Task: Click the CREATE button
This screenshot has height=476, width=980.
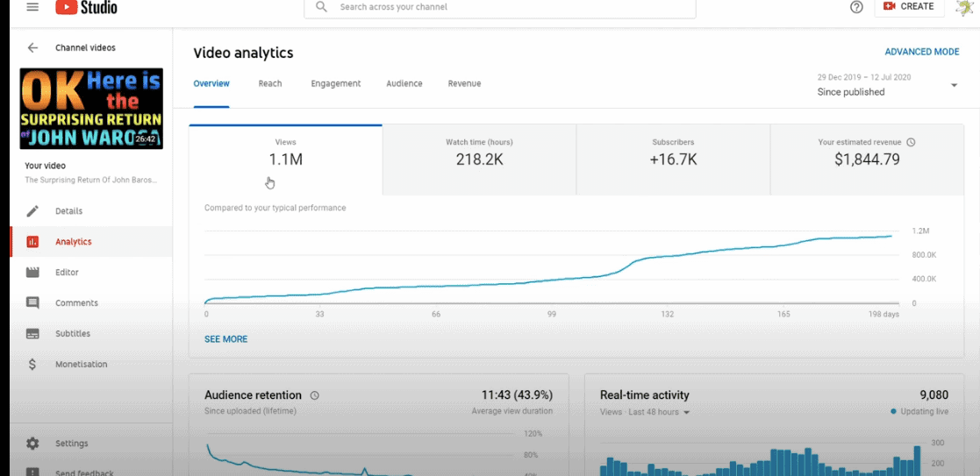Action: (x=908, y=7)
